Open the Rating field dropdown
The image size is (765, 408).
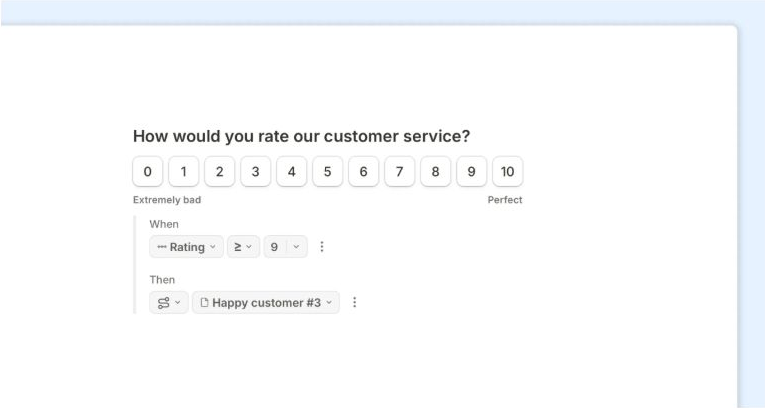coord(186,246)
